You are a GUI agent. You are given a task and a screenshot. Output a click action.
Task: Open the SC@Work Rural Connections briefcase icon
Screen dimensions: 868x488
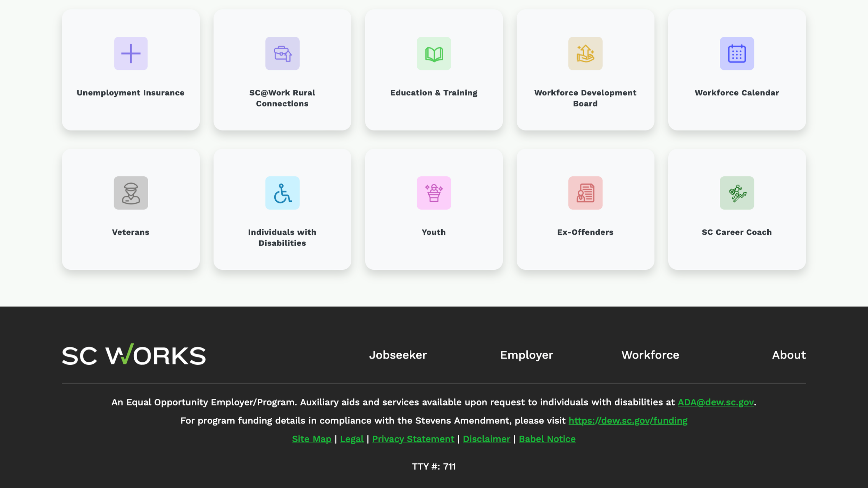(282, 53)
